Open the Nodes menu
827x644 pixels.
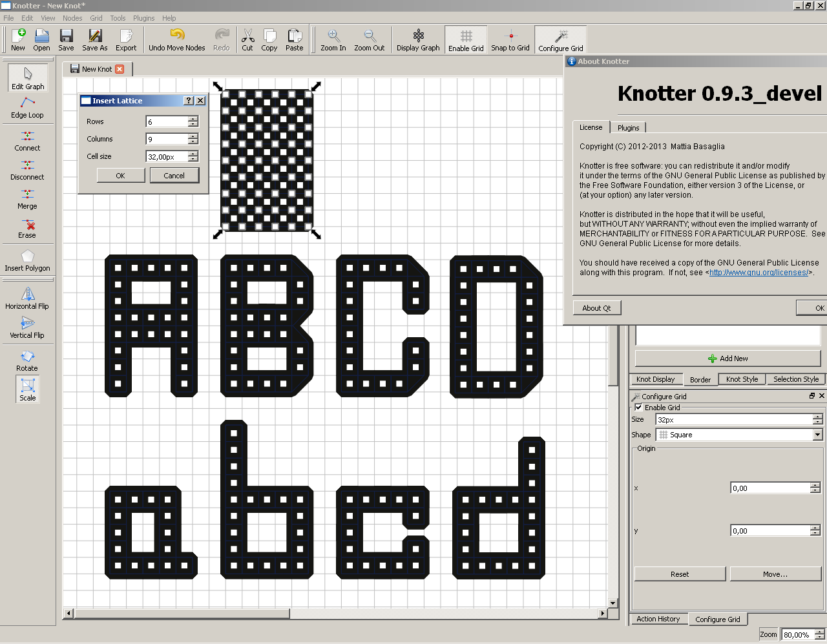(72, 18)
